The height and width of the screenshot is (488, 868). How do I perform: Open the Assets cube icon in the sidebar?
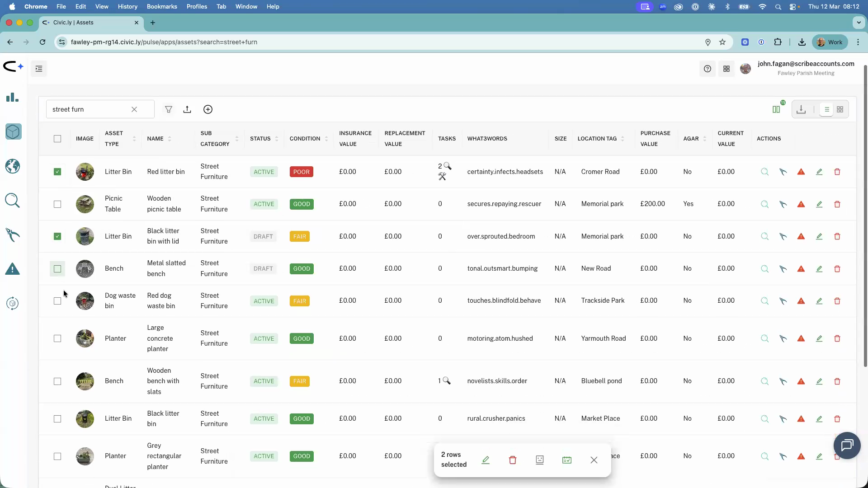[13, 131]
